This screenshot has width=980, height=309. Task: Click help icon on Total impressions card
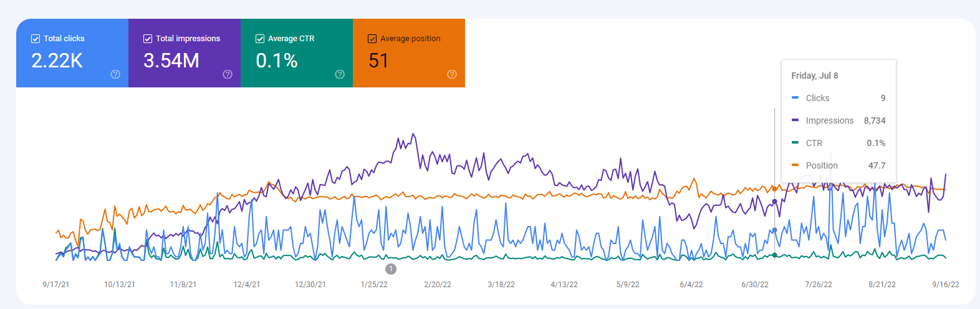click(228, 74)
